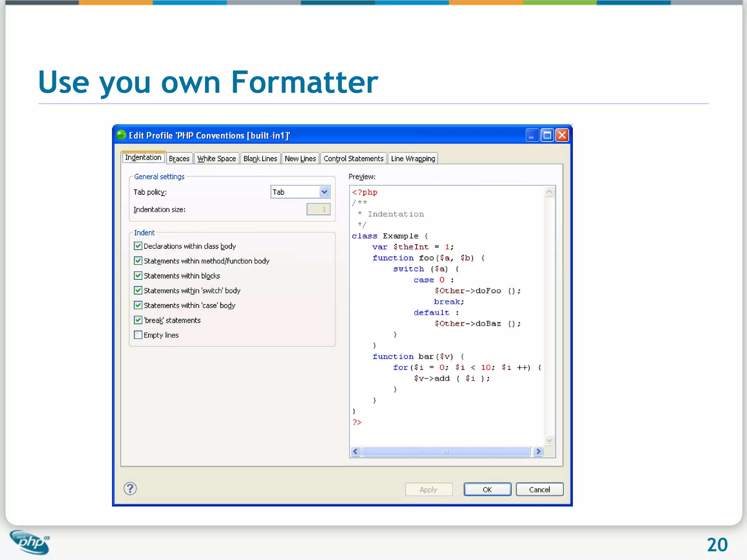Click the Cancel button
This screenshot has width=747, height=560.
click(539, 489)
